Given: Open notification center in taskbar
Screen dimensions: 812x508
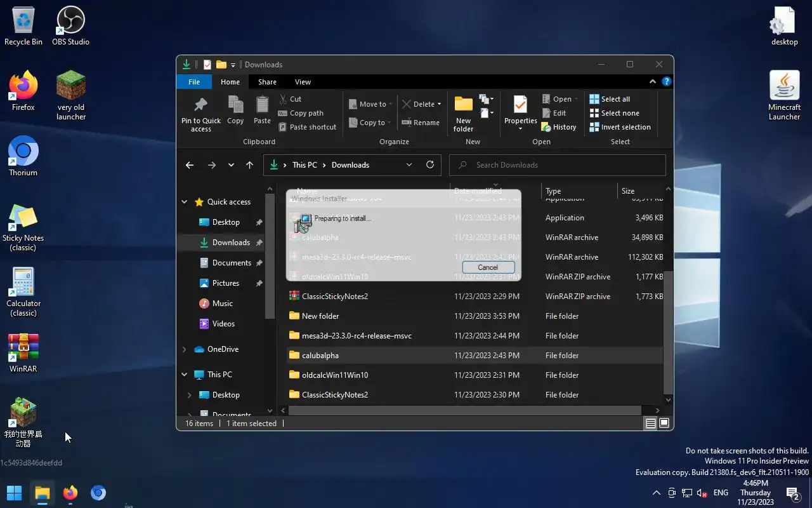Looking at the screenshot, I should [x=792, y=493].
